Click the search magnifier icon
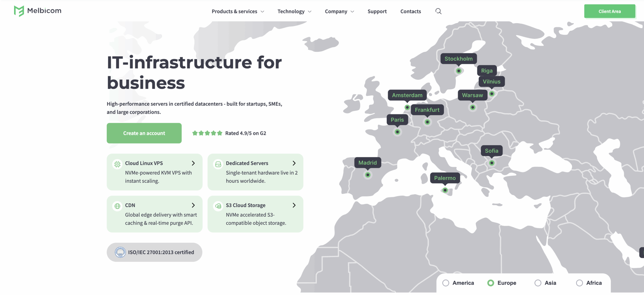 (438, 11)
